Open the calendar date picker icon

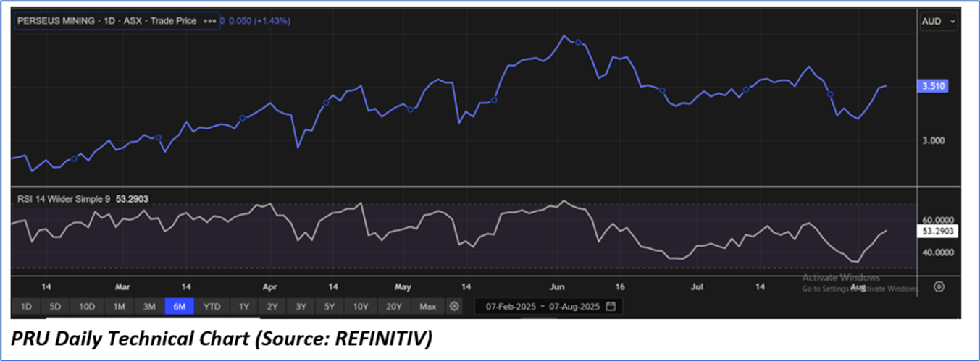tap(611, 307)
